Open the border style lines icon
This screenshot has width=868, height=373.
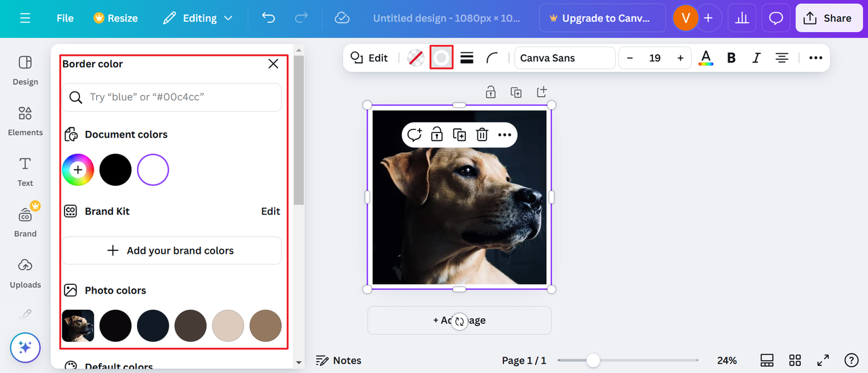(x=467, y=58)
